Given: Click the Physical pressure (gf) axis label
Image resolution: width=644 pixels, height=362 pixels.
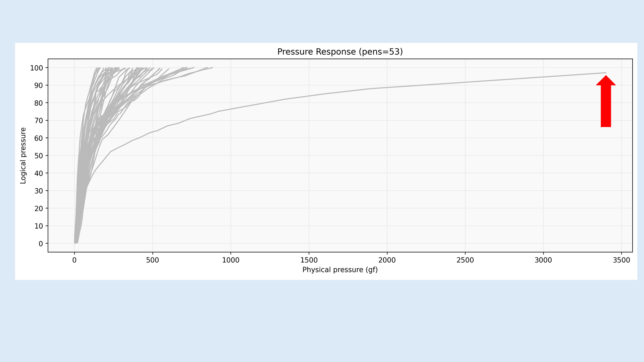Looking at the screenshot, I should point(340,270).
